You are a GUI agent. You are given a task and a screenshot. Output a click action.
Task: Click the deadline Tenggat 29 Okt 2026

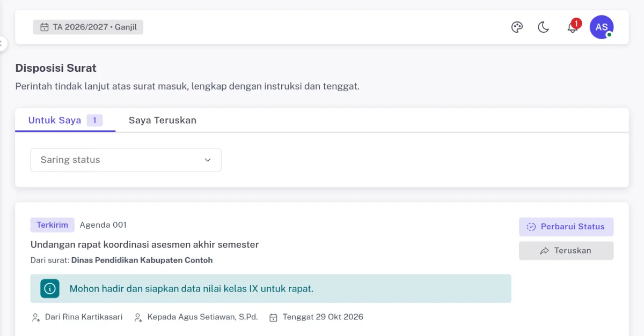[x=323, y=317]
